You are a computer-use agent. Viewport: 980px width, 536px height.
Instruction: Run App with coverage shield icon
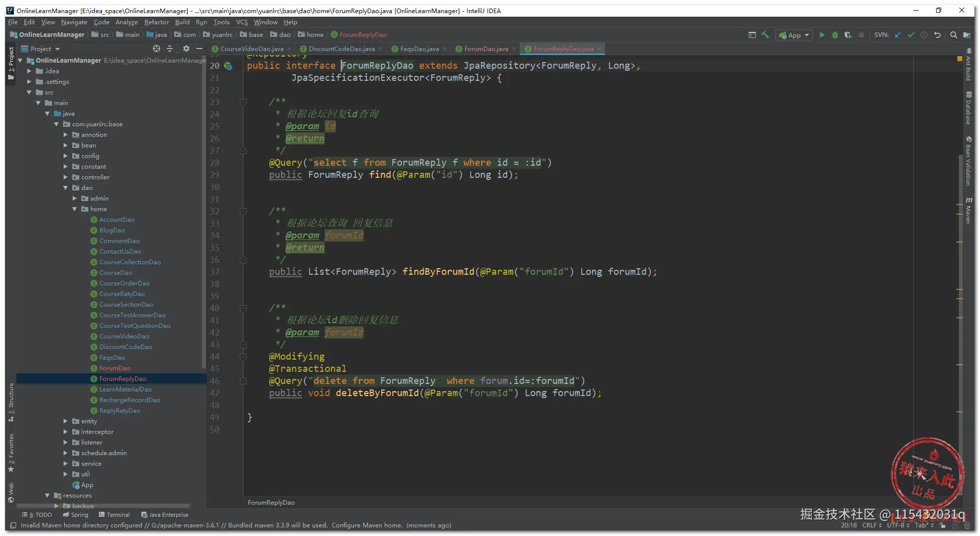tap(848, 35)
